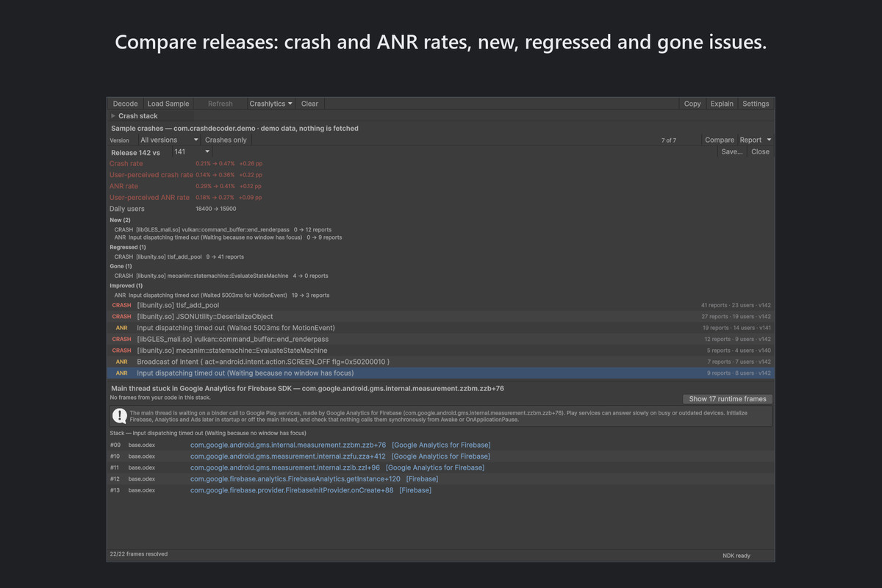The image size is (882, 588).
Task: Click the Regressed (1) group header
Action: click(x=128, y=247)
